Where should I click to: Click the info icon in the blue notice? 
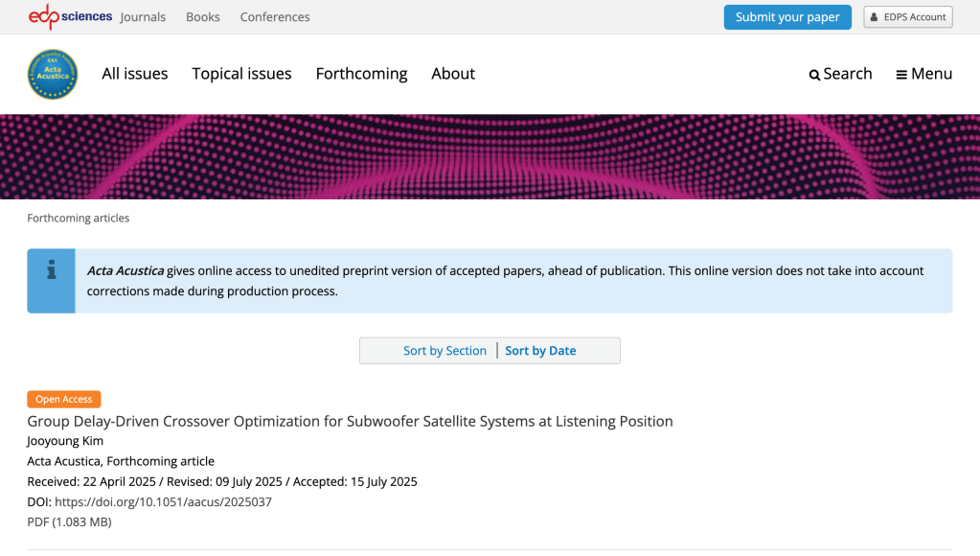click(x=52, y=270)
